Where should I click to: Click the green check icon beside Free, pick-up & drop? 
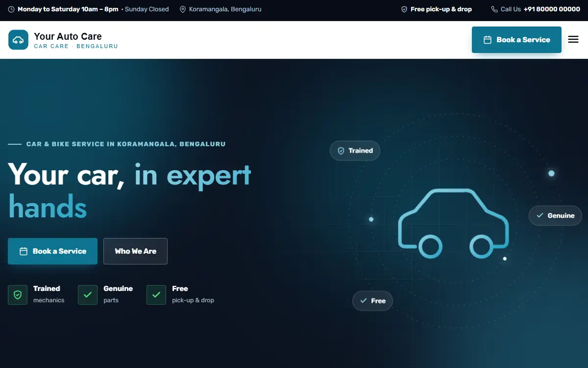click(156, 295)
